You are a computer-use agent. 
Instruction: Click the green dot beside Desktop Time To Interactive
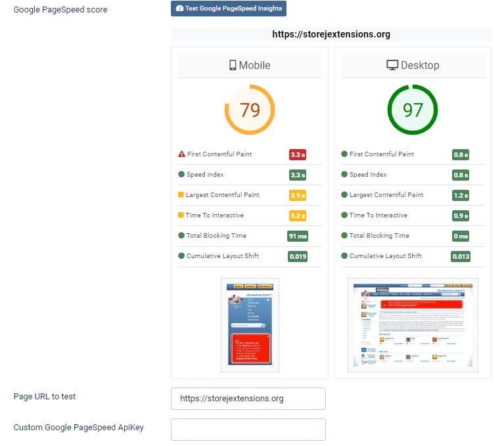click(344, 215)
